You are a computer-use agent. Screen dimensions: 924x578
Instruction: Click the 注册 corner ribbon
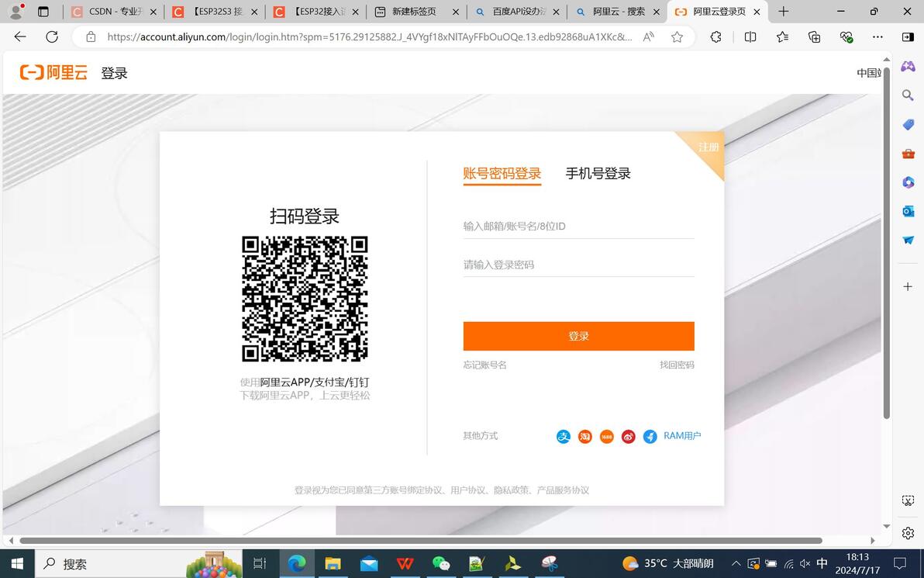(x=709, y=147)
